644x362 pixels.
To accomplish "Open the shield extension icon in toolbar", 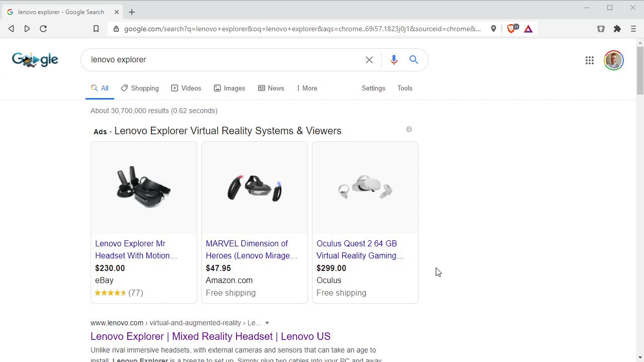I will point(601,29).
